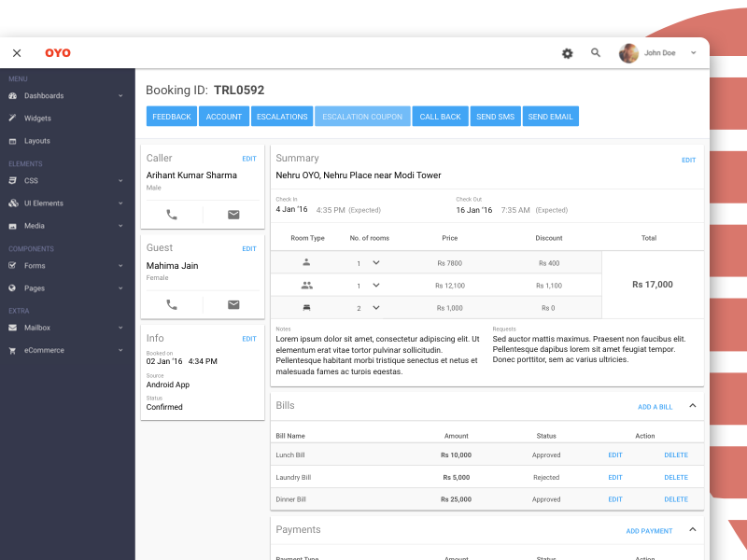
Task: Click the OYO logo
Action: 58,53
